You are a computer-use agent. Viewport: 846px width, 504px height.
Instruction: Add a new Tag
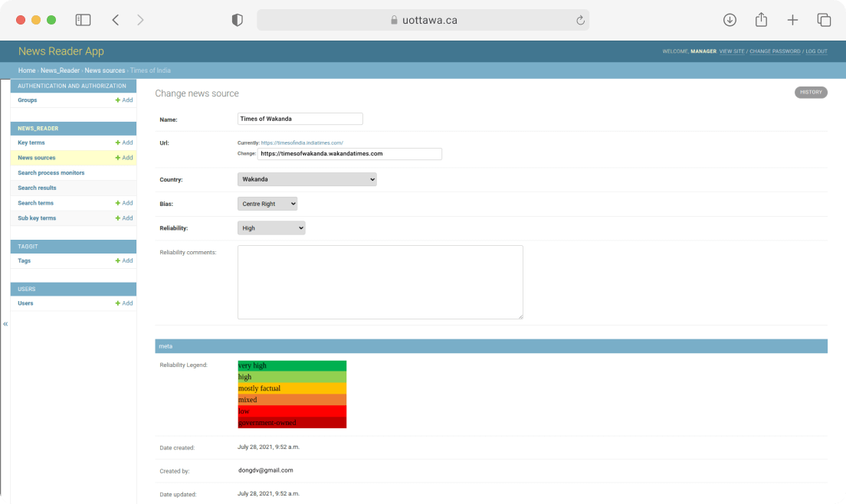pos(124,261)
